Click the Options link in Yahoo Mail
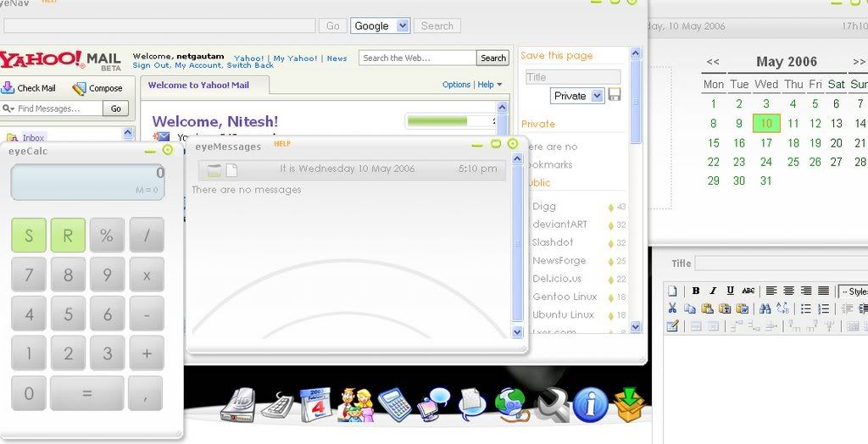868x444 pixels. click(x=456, y=85)
